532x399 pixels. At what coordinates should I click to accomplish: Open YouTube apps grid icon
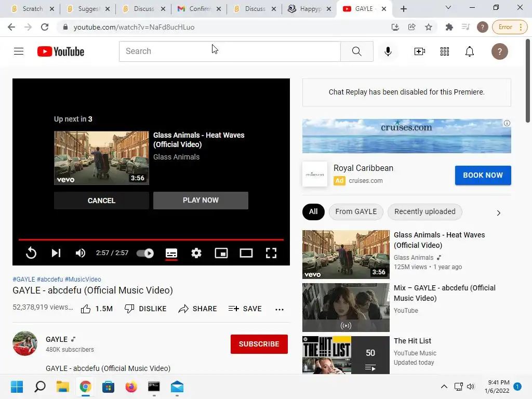pyautogui.click(x=445, y=51)
